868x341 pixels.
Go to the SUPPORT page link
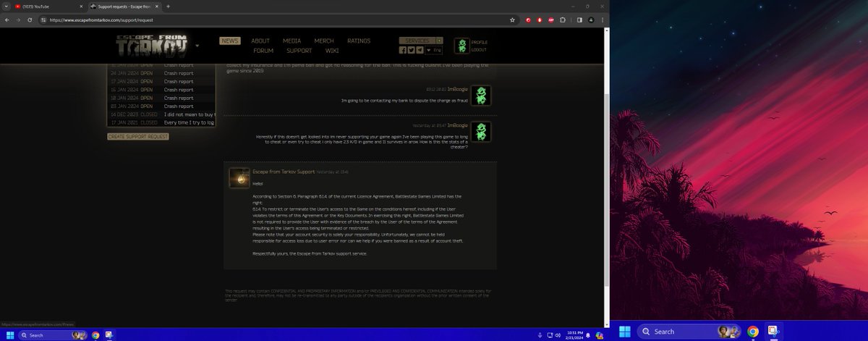coord(299,51)
